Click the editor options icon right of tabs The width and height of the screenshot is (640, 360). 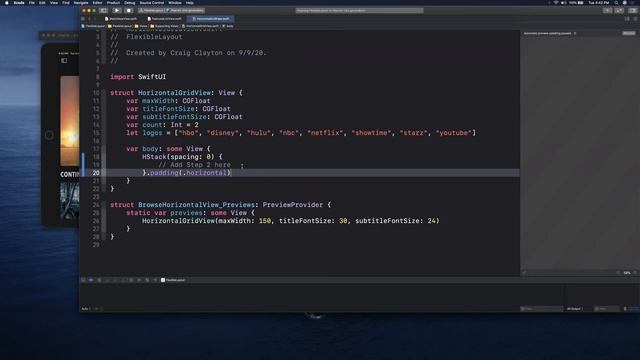[627, 19]
